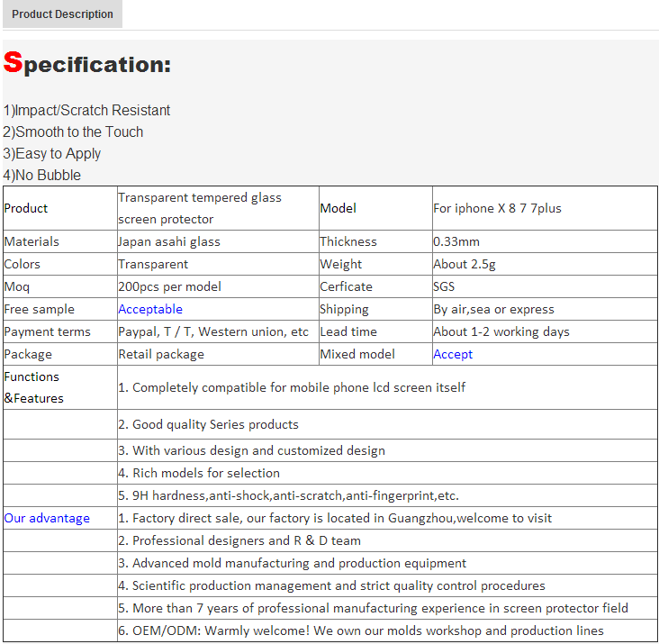Click the Specification heading
Screen dimensions: 659x644
coord(87,63)
